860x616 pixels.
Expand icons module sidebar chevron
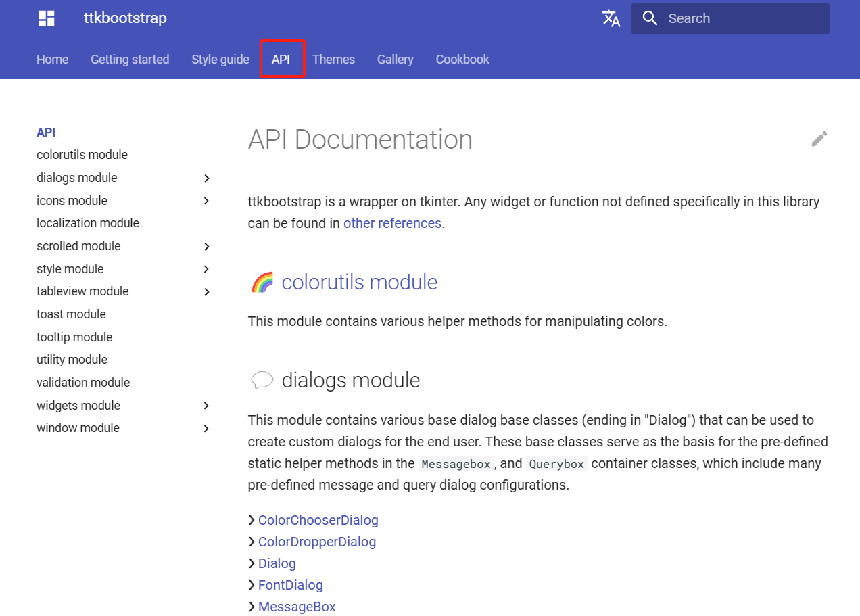[x=207, y=201]
